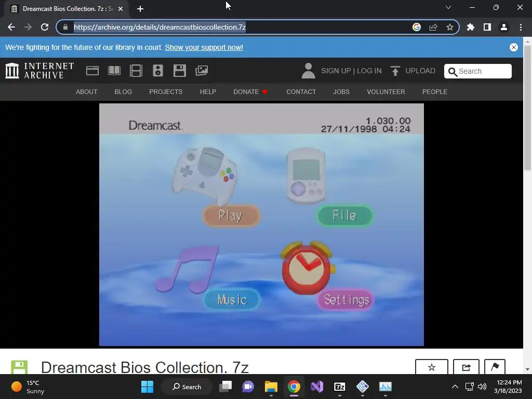Image resolution: width=532 pixels, height=399 pixels.
Task: Close the Dreamcast Bios Collection tab
Action: pos(121,9)
